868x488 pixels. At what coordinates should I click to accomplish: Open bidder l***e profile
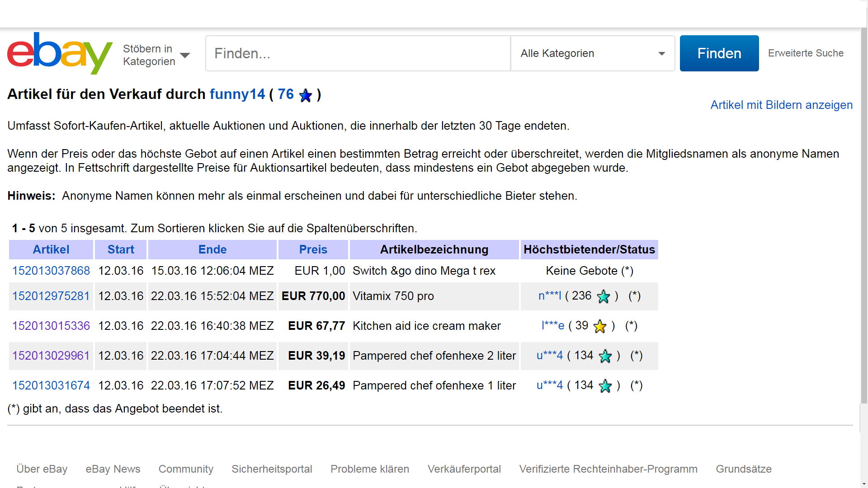tap(553, 325)
